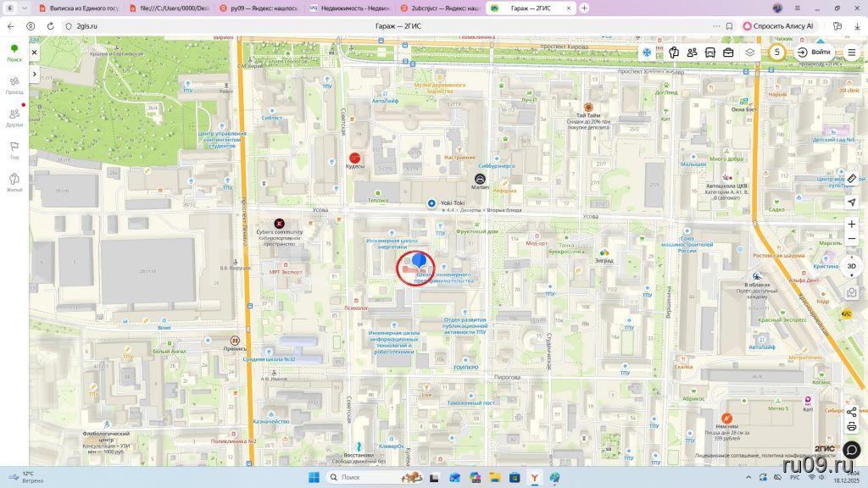Screen dimensions: 868x488
Task: Zoom in the map with plus button
Action: [x=852, y=225]
